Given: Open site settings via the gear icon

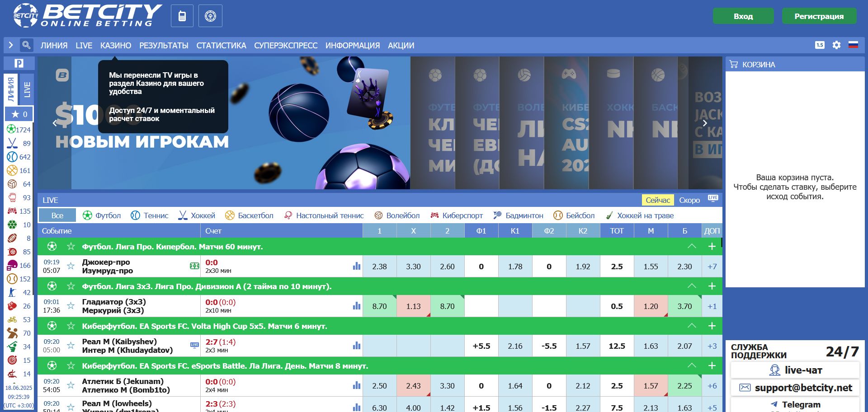Looking at the screenshot, I should coord(835,45).
